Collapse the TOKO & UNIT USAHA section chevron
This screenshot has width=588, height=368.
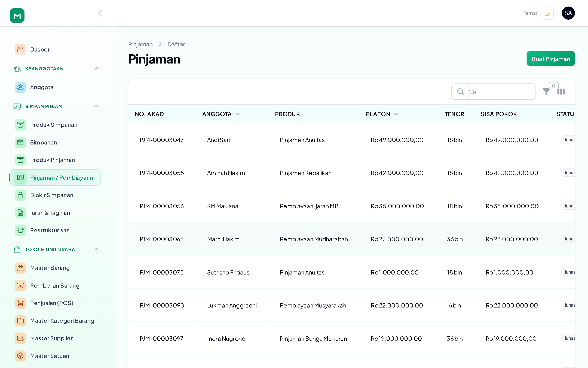point(96,249)
